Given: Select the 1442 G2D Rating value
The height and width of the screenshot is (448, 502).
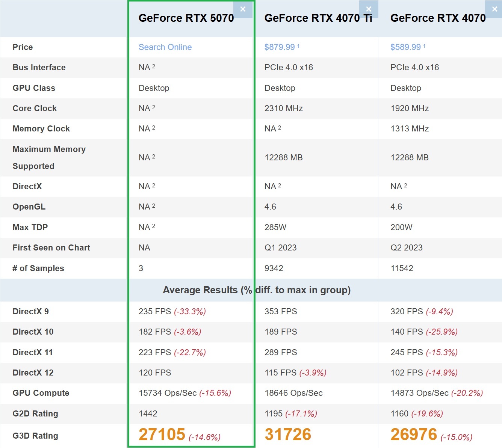Looking at the screenshot, I should pyautogui.click(x=148, y=414).
